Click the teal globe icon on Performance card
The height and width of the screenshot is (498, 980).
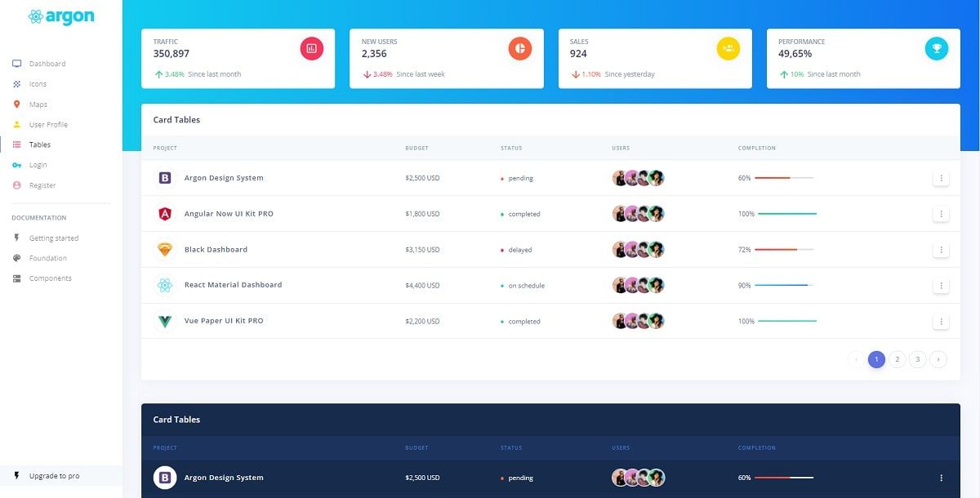coord(936,48)
